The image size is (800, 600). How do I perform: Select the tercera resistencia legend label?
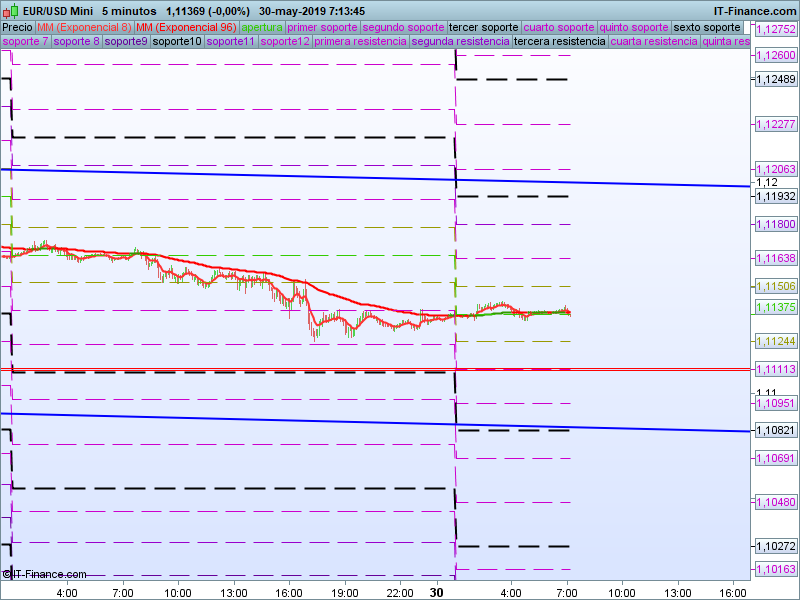click(559, 42)
